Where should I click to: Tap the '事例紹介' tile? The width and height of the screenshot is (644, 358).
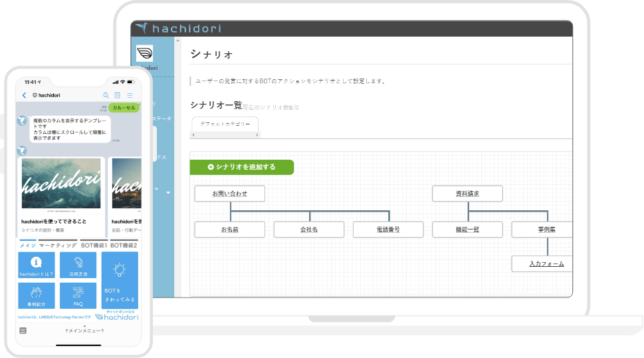[37, 295]
